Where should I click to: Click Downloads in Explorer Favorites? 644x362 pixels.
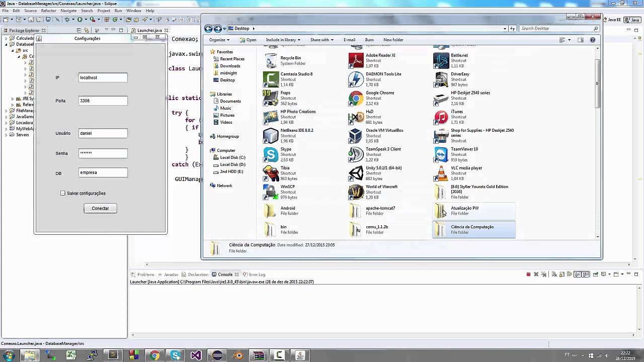230,66
